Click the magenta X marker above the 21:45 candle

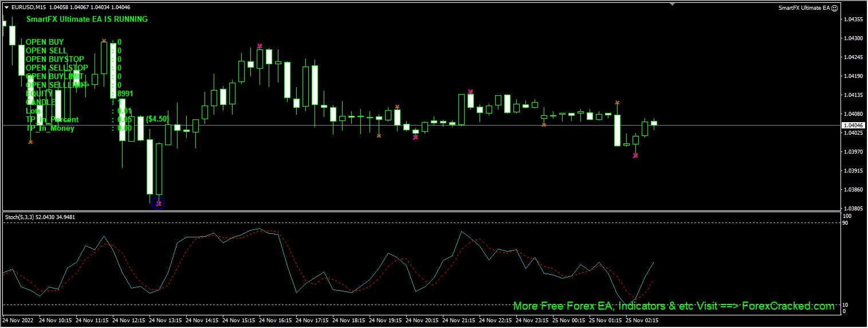470,92
